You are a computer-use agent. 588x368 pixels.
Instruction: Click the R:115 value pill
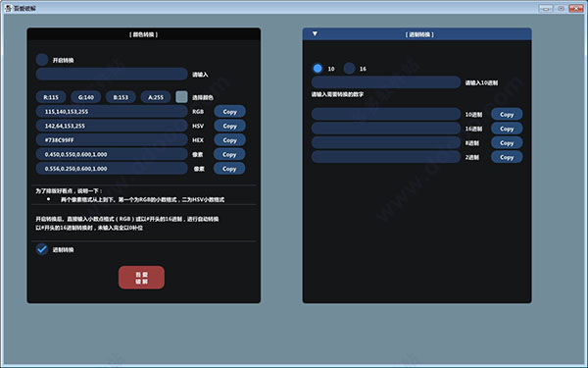coord(51,97)
